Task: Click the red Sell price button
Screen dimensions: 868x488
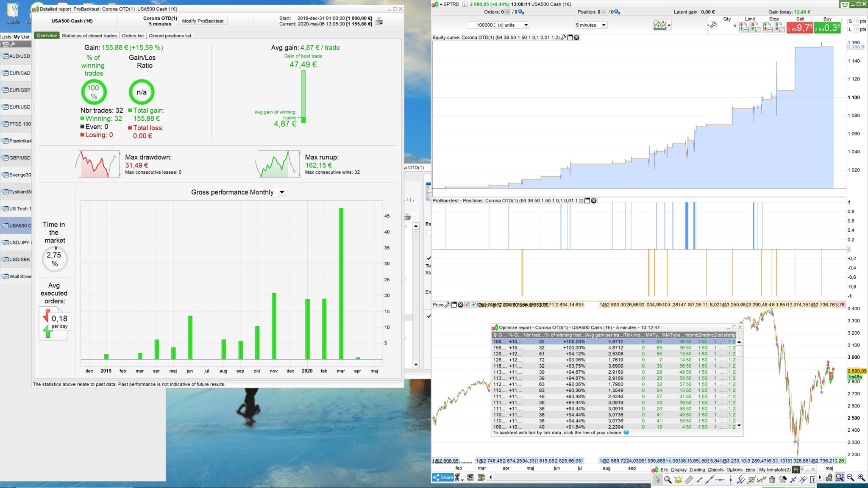Action: click(799, 28)
